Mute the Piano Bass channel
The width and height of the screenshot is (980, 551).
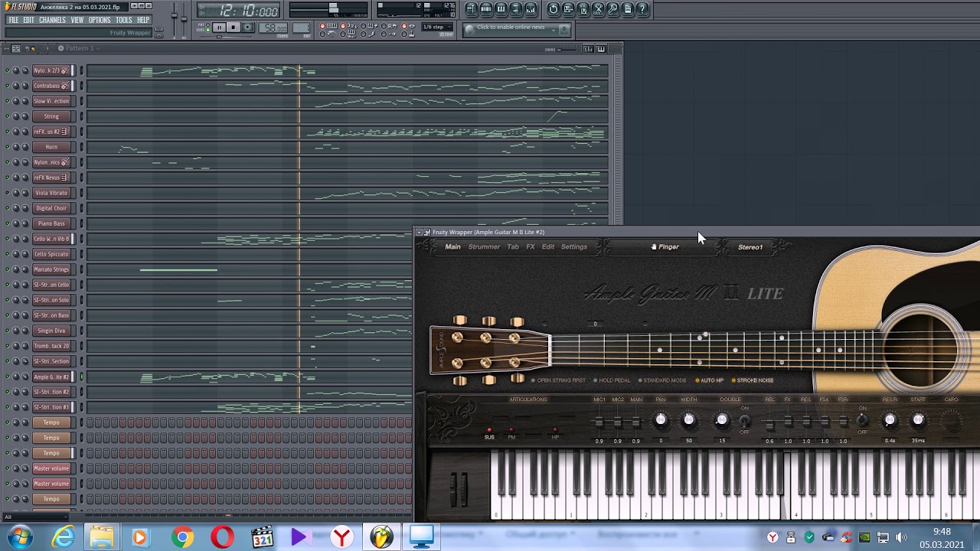(x=7, y=223)
